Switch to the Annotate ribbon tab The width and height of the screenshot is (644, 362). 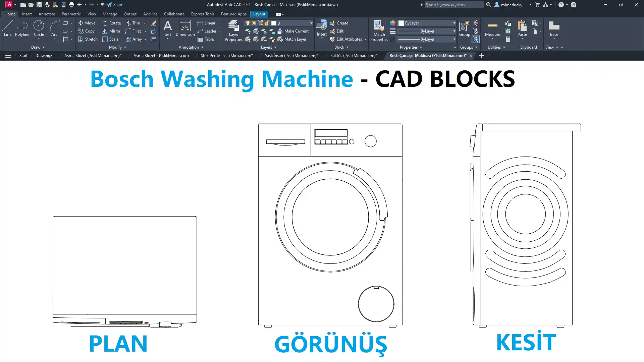click(47, 14)
